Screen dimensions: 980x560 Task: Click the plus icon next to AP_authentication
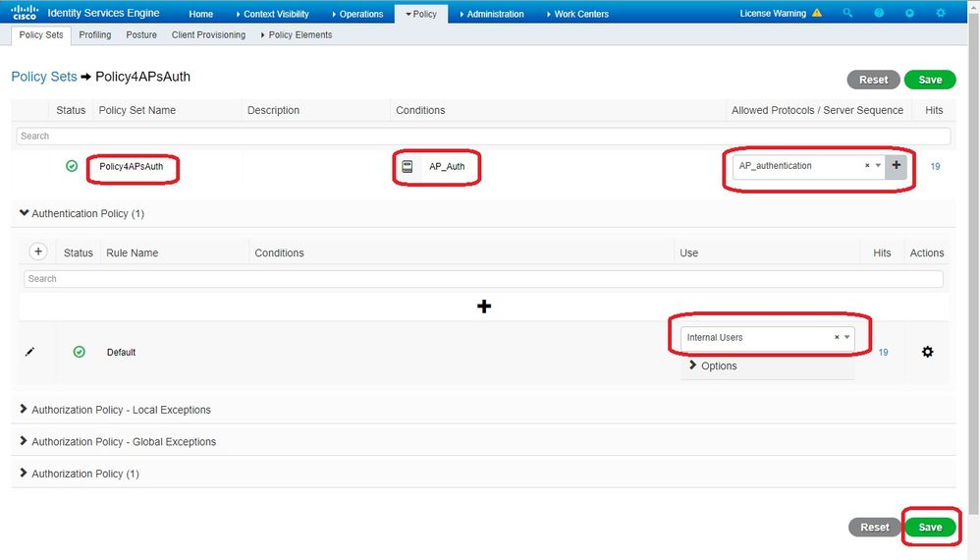point(897,166)
